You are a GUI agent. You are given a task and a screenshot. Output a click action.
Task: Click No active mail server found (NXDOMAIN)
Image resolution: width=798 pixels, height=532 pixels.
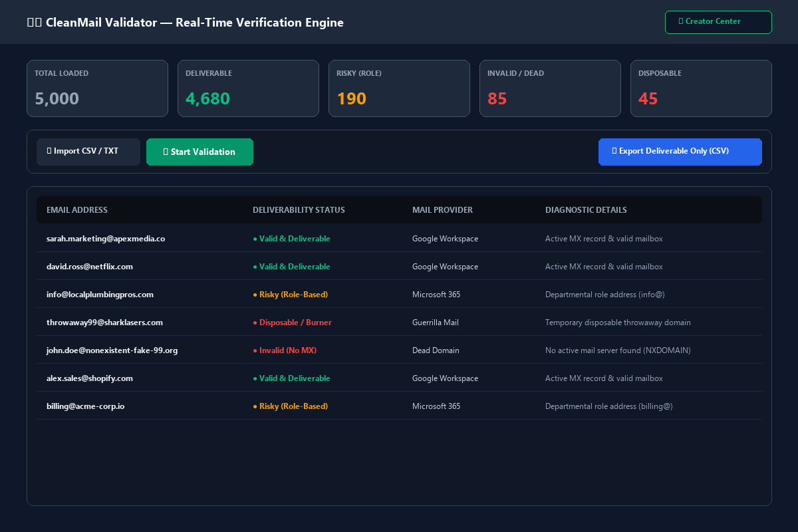click(618, 350)
